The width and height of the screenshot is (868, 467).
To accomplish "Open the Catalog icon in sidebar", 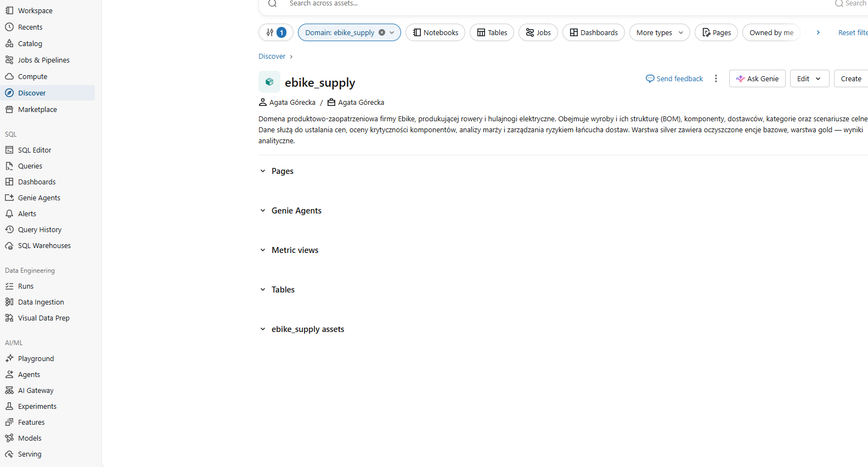I will click(9, 43).
